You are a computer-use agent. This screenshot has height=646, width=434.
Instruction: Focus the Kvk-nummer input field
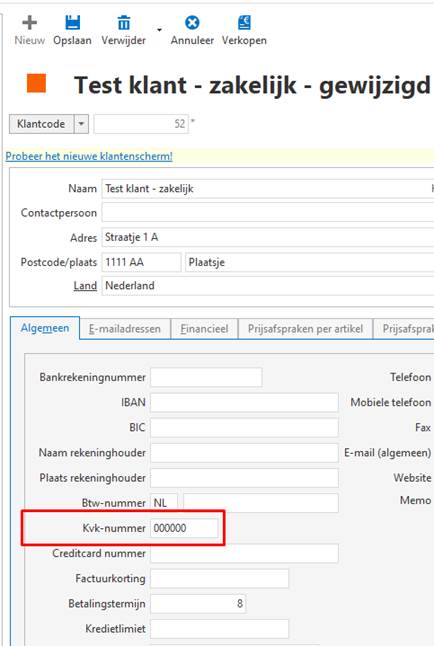(184, 528)
